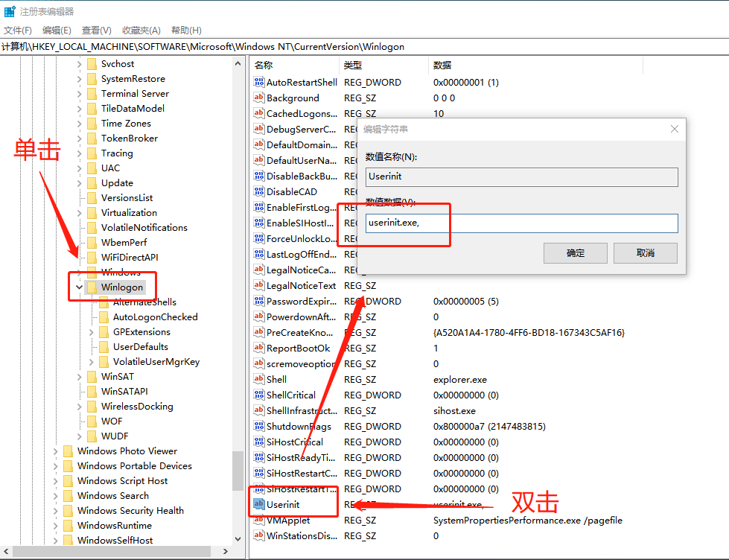Click the GPExtensions folder icon
The height and width of the screenshot is (560, 729).
click(104, 331)
